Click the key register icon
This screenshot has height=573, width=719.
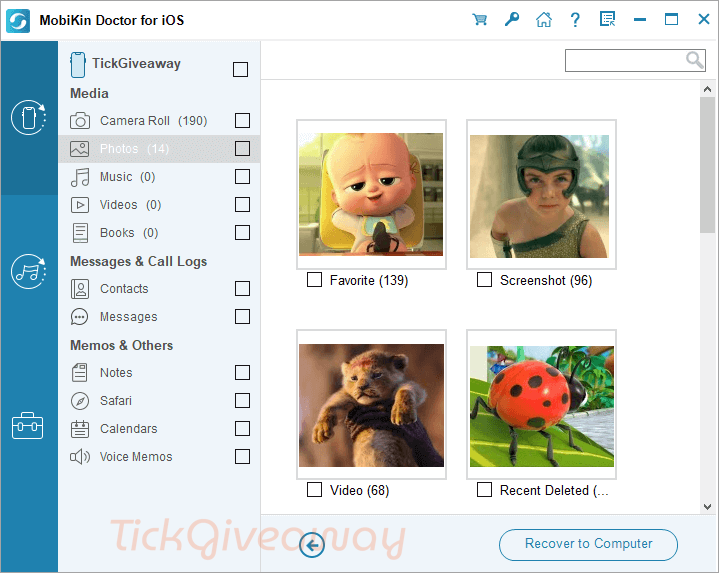pyautogui.click(x=512, y=19)
